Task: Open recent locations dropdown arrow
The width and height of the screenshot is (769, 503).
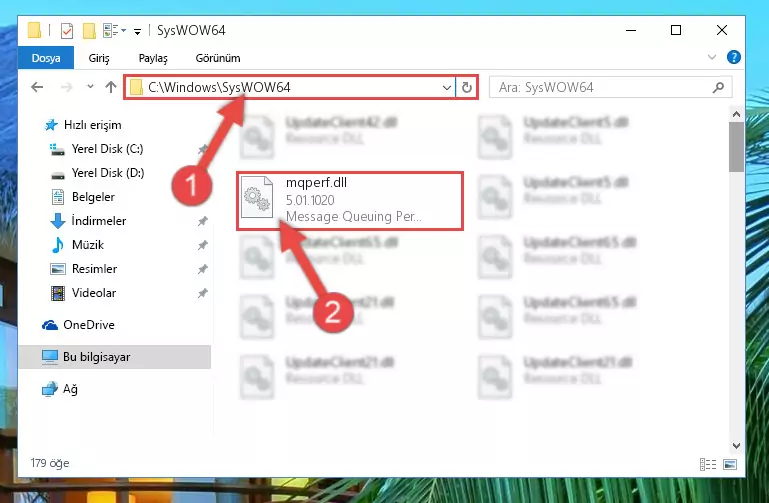Action: click(90, 87)
